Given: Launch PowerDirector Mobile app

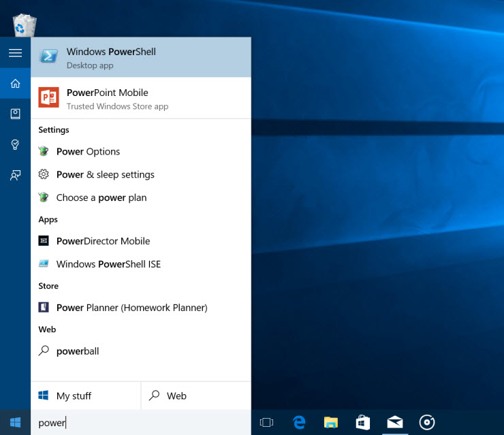Looking at the screenshot, I should click(103, 241).
